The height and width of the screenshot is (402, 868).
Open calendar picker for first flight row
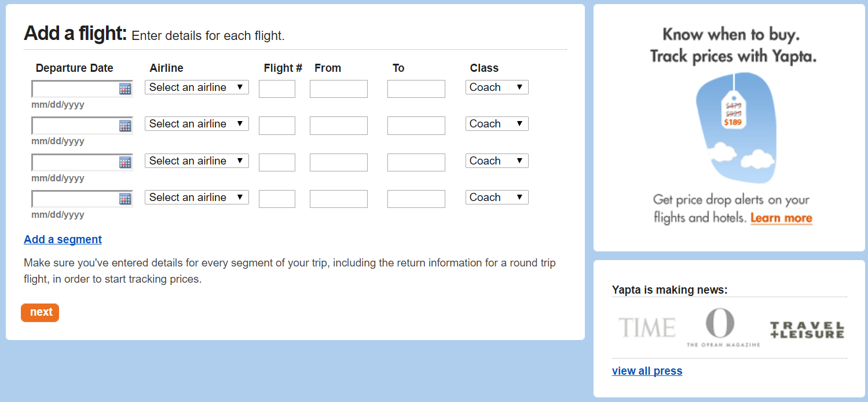125,89
